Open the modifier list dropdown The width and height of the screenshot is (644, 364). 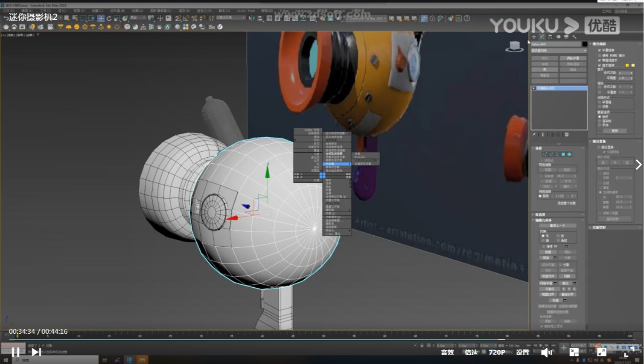tap(559, 51)
